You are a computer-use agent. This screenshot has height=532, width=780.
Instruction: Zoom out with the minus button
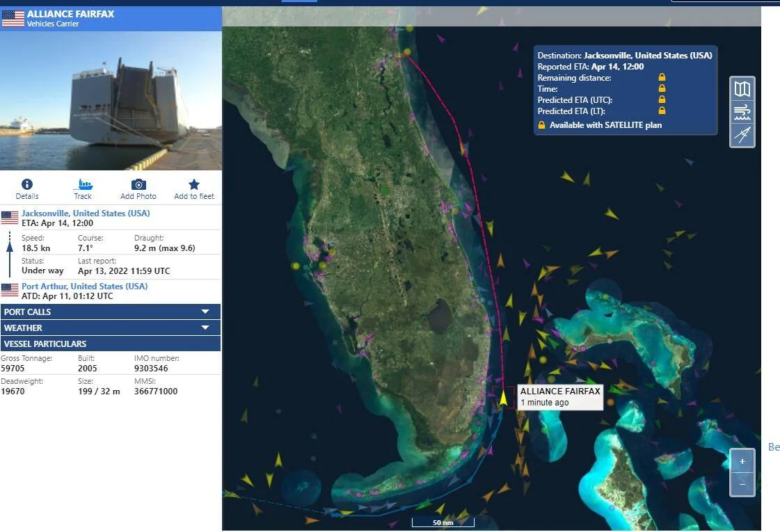pyautogui.click(x=742, y=484)
